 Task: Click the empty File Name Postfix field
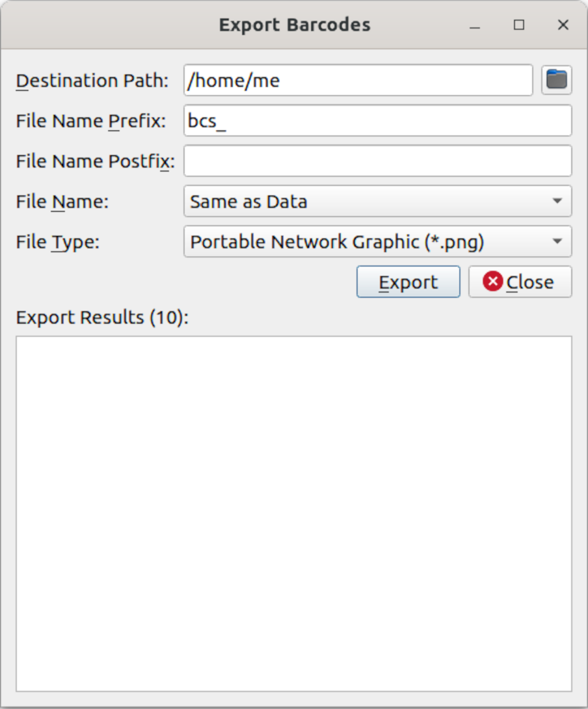(x=377, y=161)
